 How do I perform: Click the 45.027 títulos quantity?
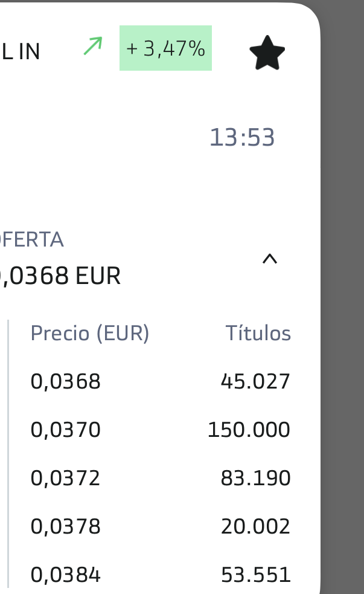[x=255, y=381]
